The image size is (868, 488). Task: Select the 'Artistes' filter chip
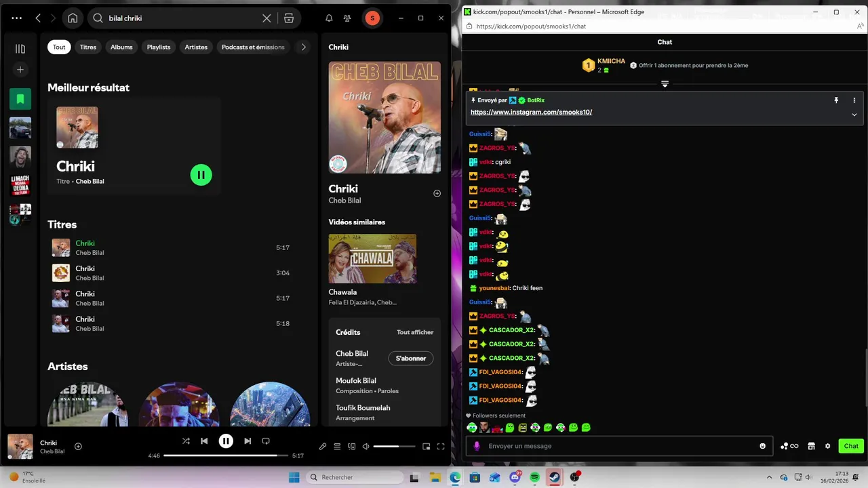(196, 47)
